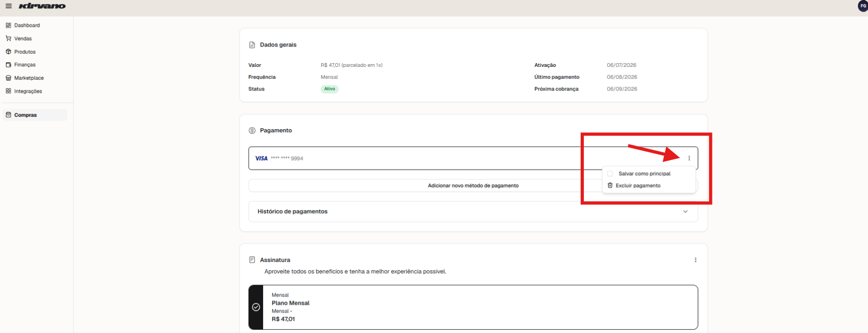Click the Dados gerais document icon

[252, 45]
